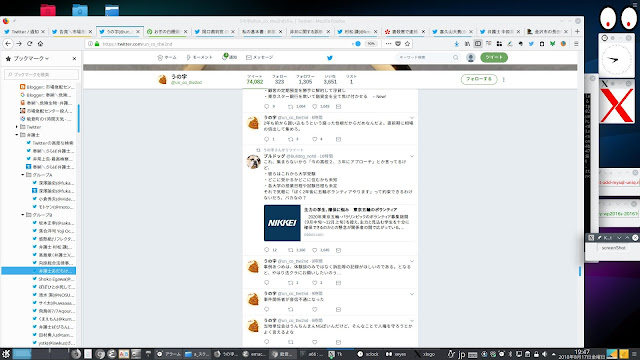This screenshot has height=360, width=640.
Task: Click the Twitter bird logo in header
Action: (330, 58)
